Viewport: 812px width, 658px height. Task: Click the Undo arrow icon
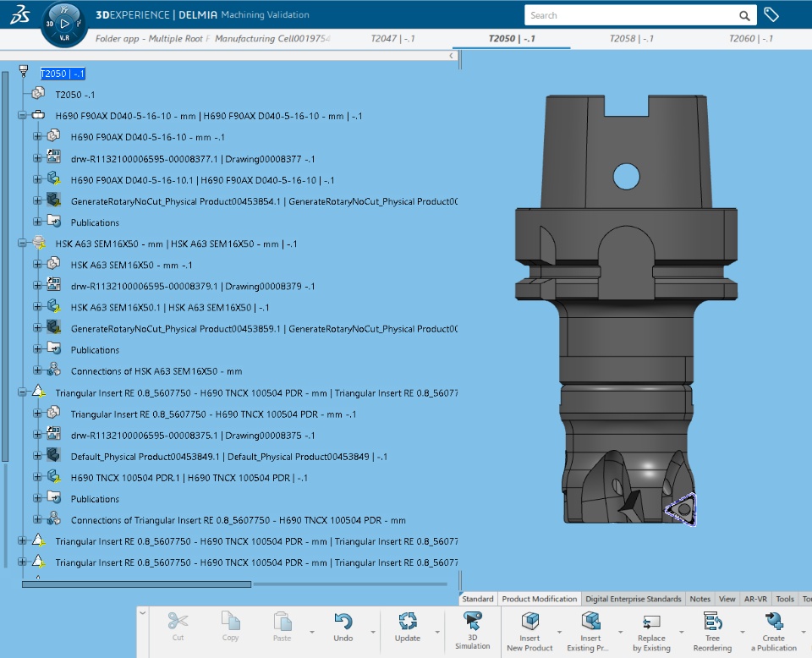(x=343, y=621)
